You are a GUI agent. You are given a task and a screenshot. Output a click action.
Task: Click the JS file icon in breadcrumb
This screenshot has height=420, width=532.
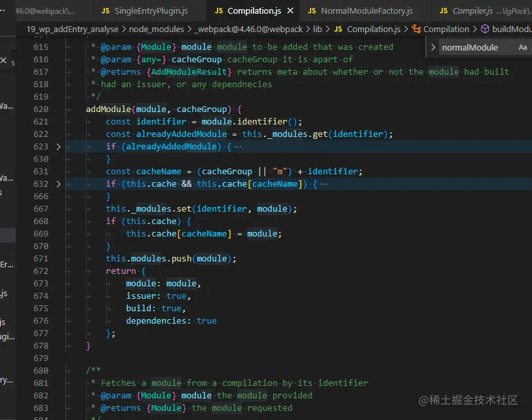[338, 29]
